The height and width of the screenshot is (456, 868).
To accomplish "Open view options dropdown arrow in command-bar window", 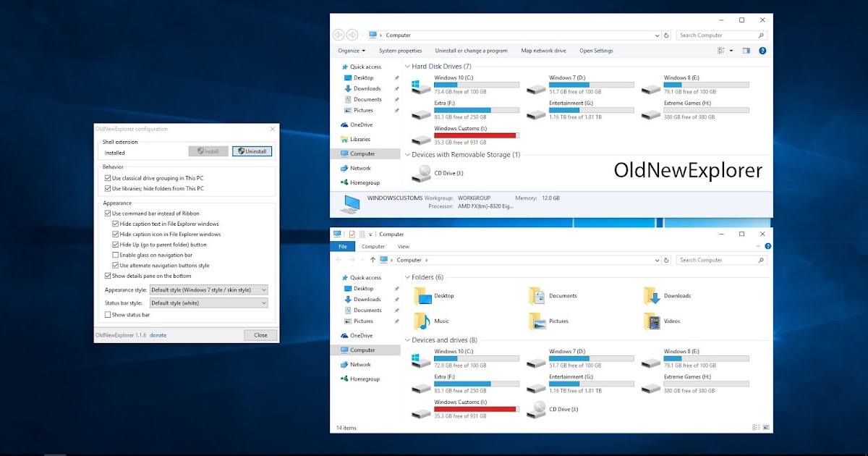I will coord(731,51).
